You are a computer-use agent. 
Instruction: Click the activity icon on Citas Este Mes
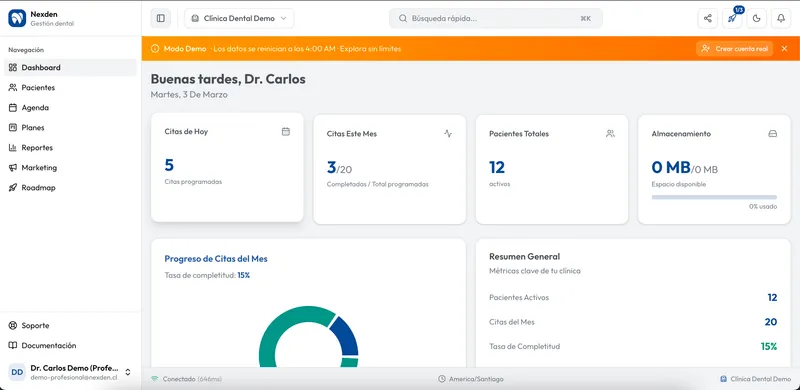coord(448,134)
